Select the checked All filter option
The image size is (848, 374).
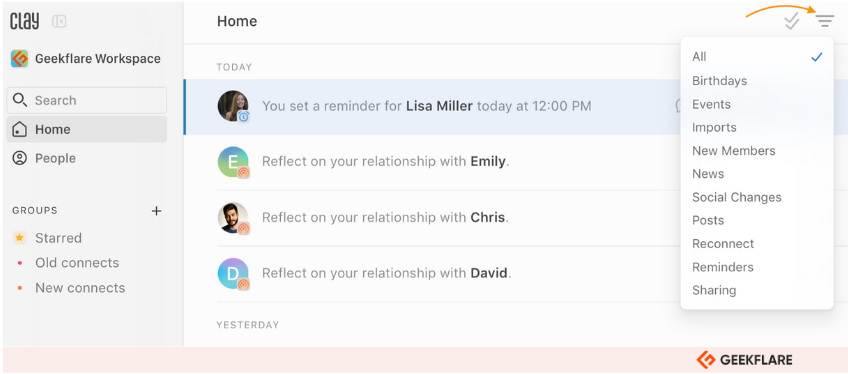pyautogui.click(x=757, y=57)
